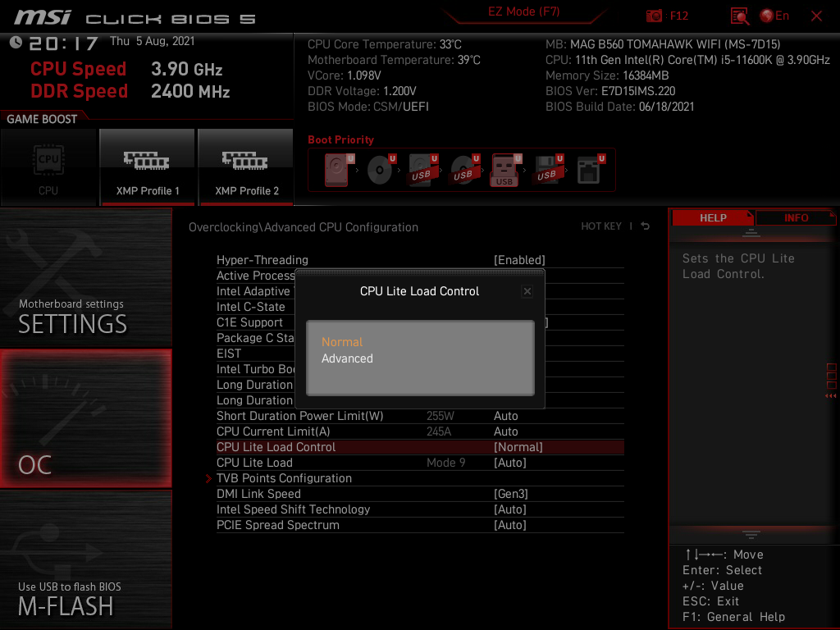Open the HOT KEY list
Viewport: 840px width, 630px height.
(601, 226)
